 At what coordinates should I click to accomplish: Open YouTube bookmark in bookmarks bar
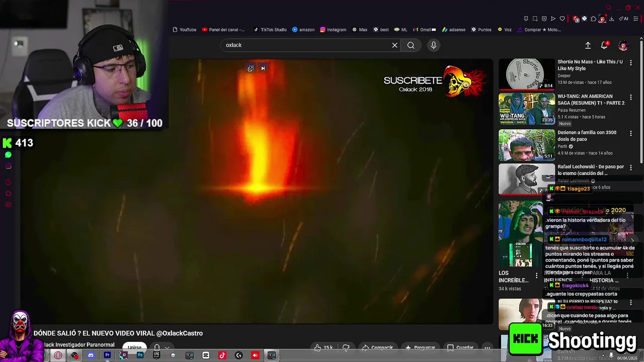(x=185, y=30)
